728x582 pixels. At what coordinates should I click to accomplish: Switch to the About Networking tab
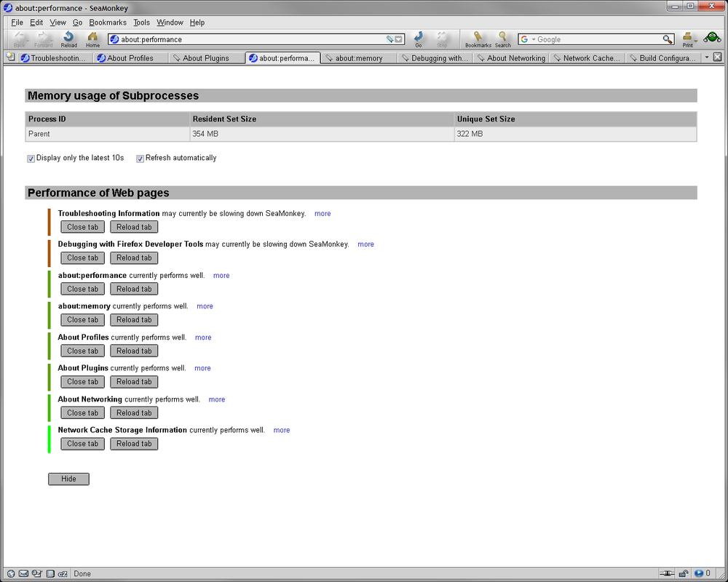coord(512,58)
